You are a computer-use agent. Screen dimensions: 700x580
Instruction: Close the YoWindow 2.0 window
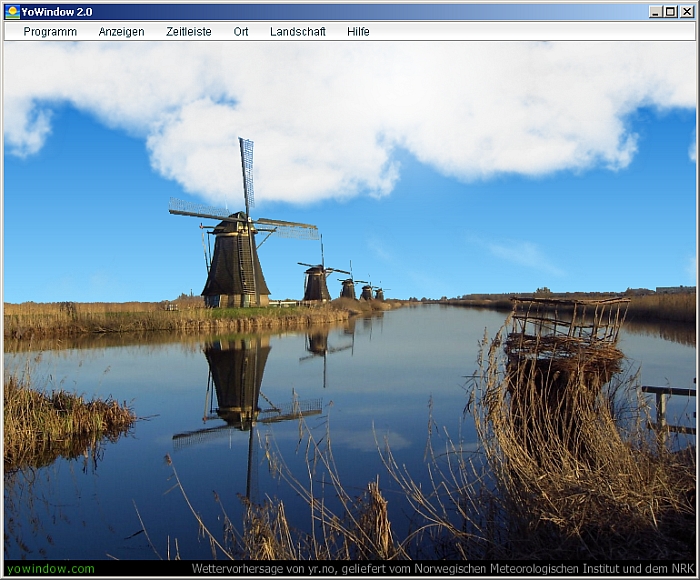[687, 12]
